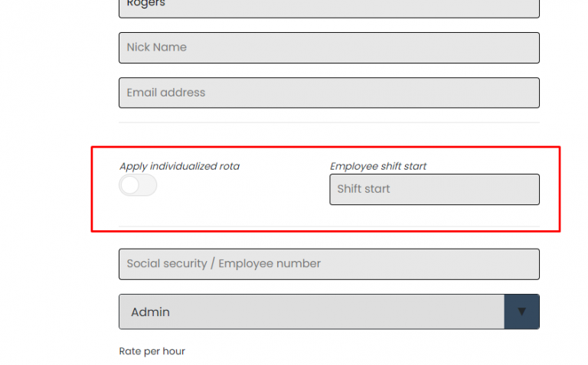Focus the Nick Name input field
The width and height of the screenshot is (588, 365).
point(328,47)
